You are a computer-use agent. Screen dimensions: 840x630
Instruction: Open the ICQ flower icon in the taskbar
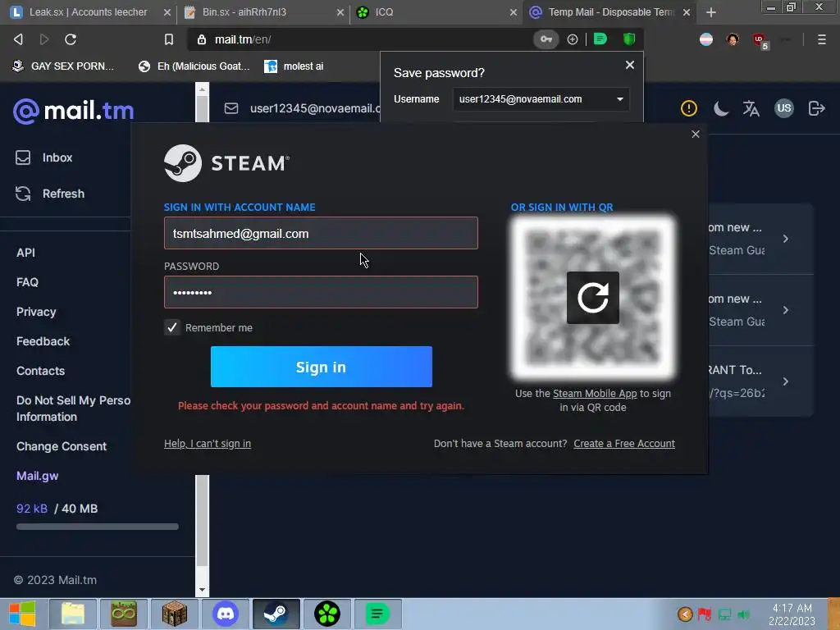(326, 614)
